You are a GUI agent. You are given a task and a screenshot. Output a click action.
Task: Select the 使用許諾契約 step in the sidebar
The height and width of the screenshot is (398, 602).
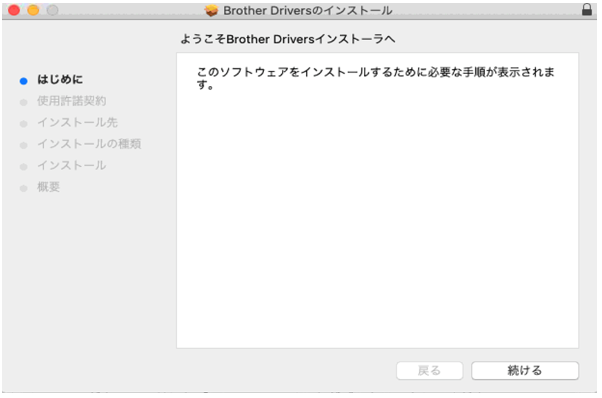(71, 101)
